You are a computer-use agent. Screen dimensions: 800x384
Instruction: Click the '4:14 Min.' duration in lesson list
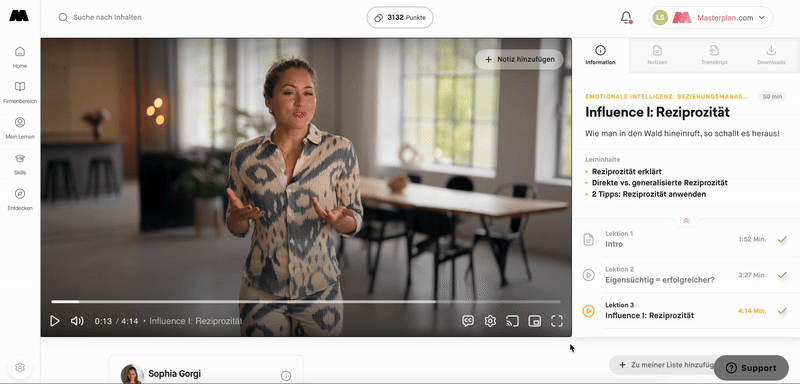pos(752,311)
